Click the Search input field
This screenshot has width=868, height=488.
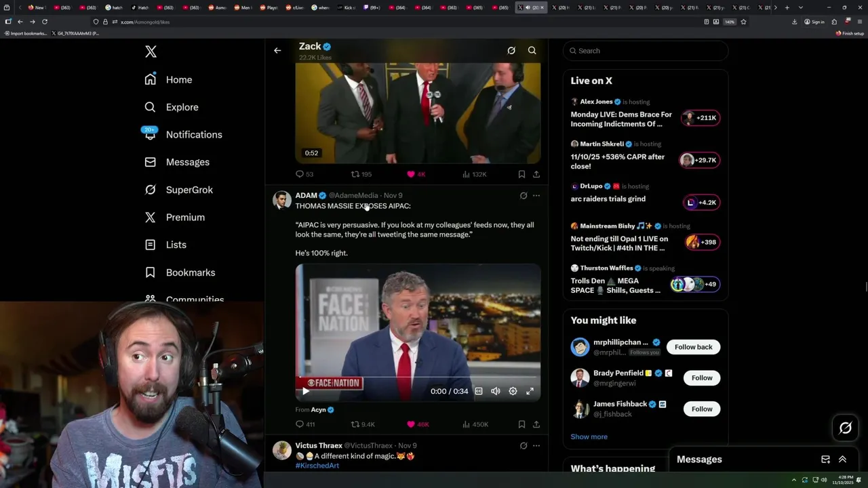pyautogui.click(x=646, y=51)
